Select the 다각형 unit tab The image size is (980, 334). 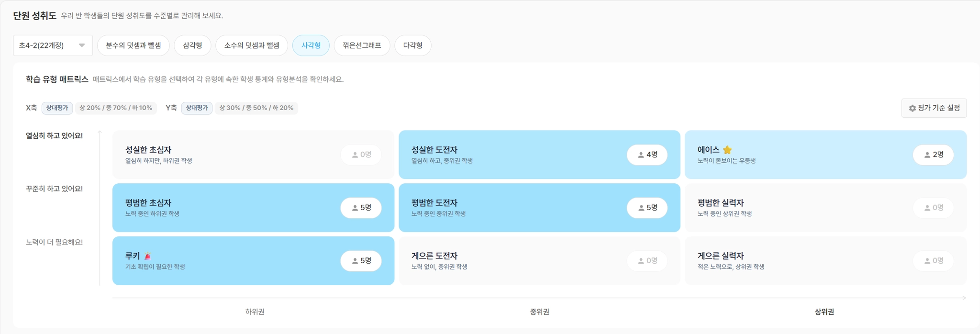click(412, 45)
